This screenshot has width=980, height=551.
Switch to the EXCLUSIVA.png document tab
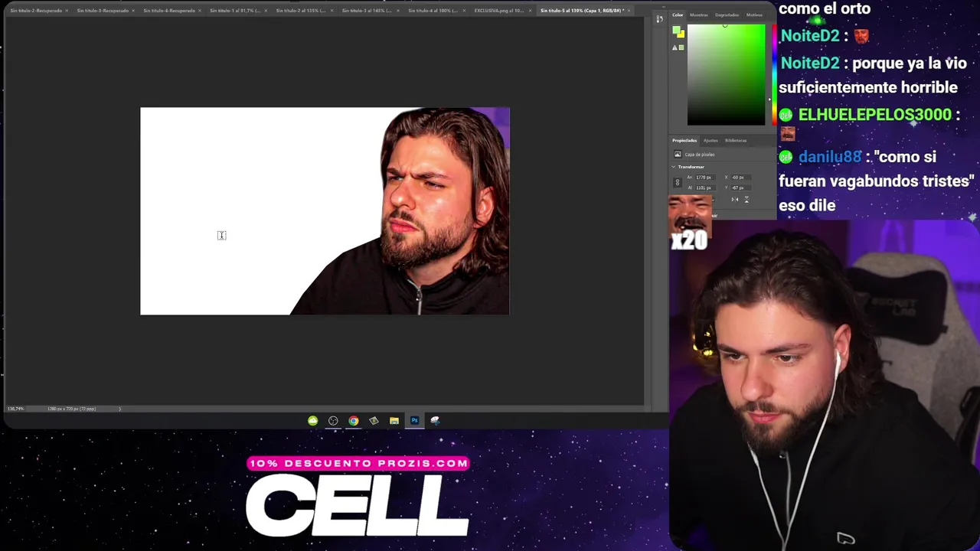pos(499,11)
